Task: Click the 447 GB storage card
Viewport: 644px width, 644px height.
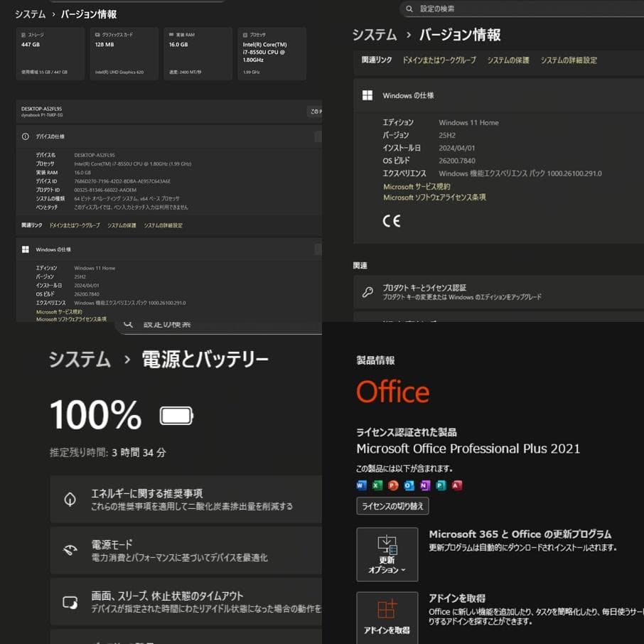Action: point(50,54)
